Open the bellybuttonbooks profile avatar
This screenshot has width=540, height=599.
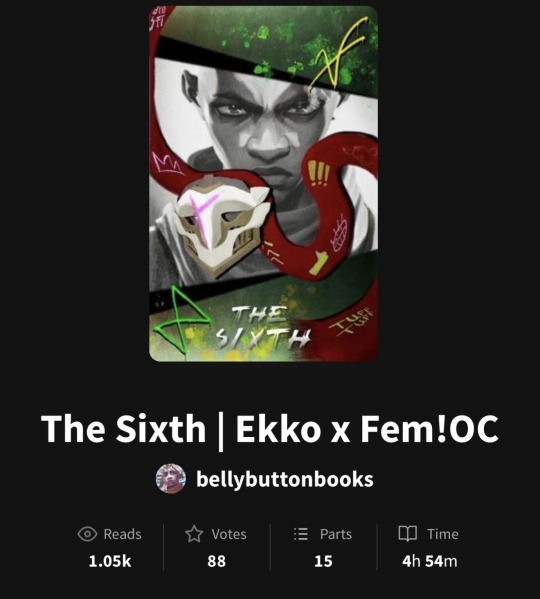pos(171,479)
